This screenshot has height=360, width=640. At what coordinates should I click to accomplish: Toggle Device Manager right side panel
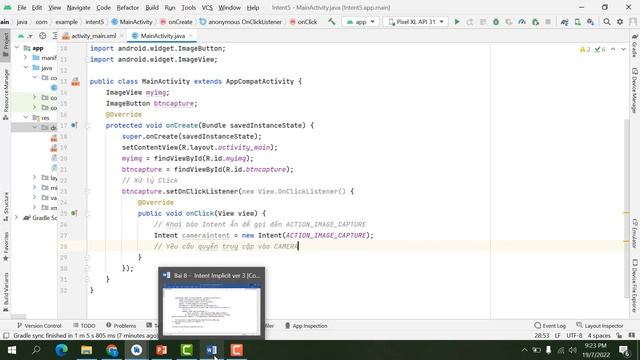pos(635,91)
